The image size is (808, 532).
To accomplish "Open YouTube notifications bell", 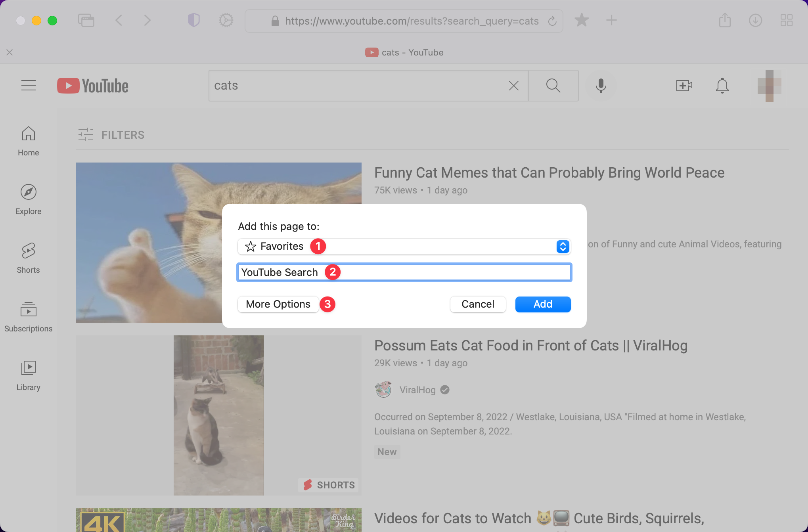I will [722, 85].
